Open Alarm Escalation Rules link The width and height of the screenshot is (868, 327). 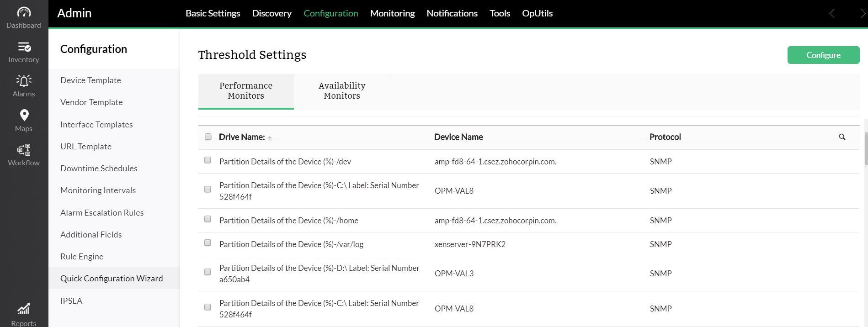[x=102, y=212]
